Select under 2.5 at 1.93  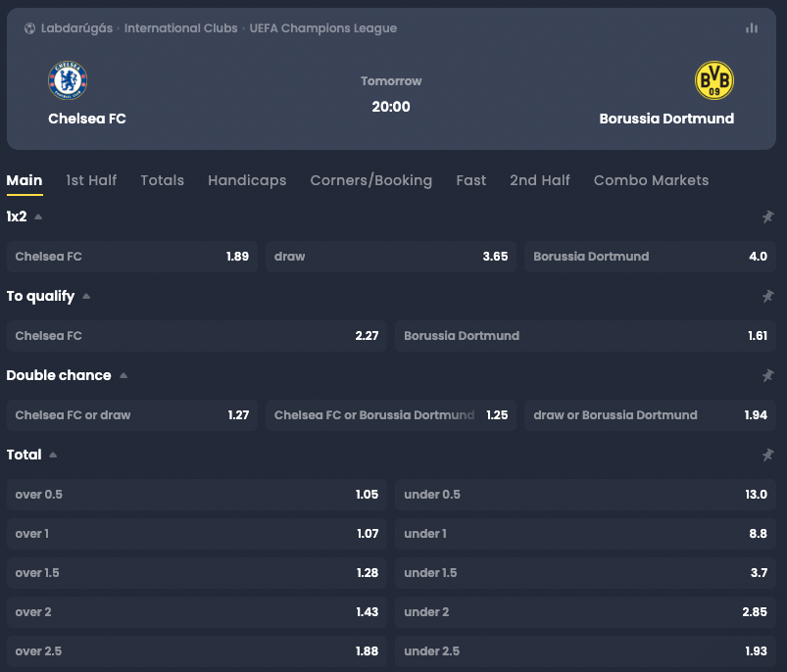click(585, 650)
